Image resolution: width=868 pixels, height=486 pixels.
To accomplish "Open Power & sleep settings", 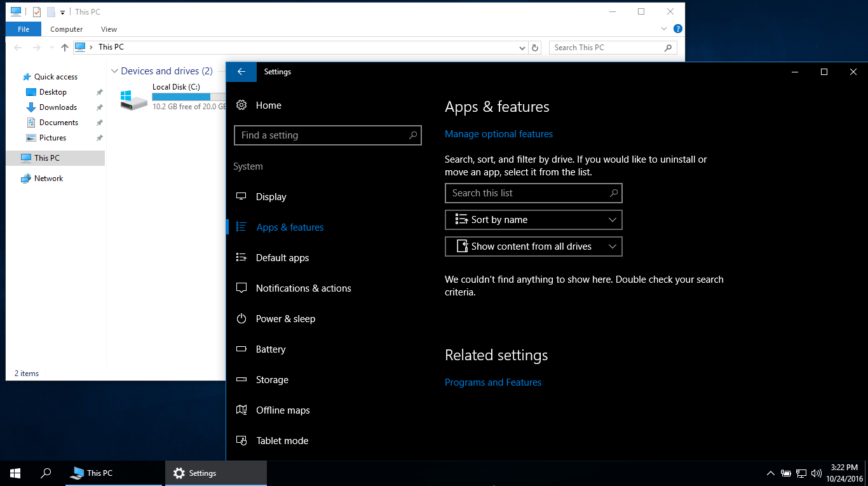I will (285, 318).
